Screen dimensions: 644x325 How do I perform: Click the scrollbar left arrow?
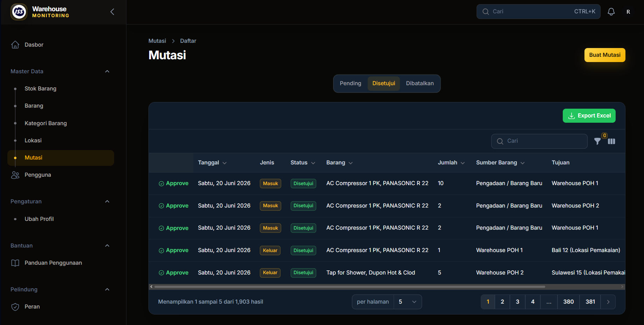(151, 287)
